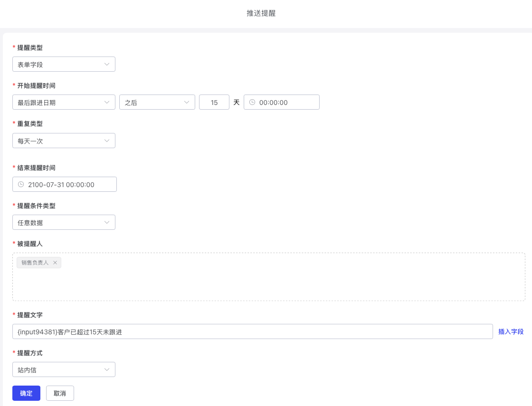Click the 提醒文字 text input
Image resolution: width=532 pixels, height=406 pixels.
(252, 331)
